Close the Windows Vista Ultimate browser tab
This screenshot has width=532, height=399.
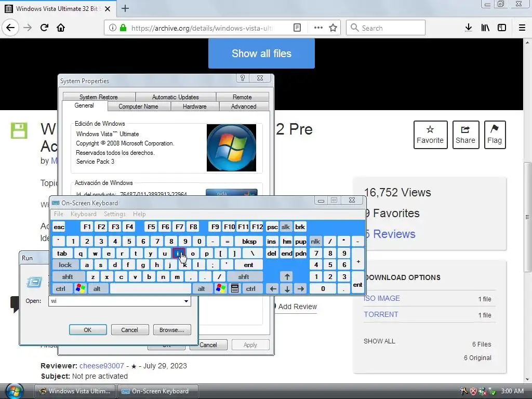108,9
